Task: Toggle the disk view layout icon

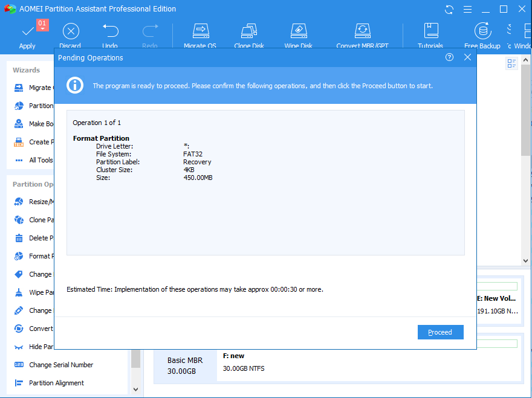Action: pos(512,63)
